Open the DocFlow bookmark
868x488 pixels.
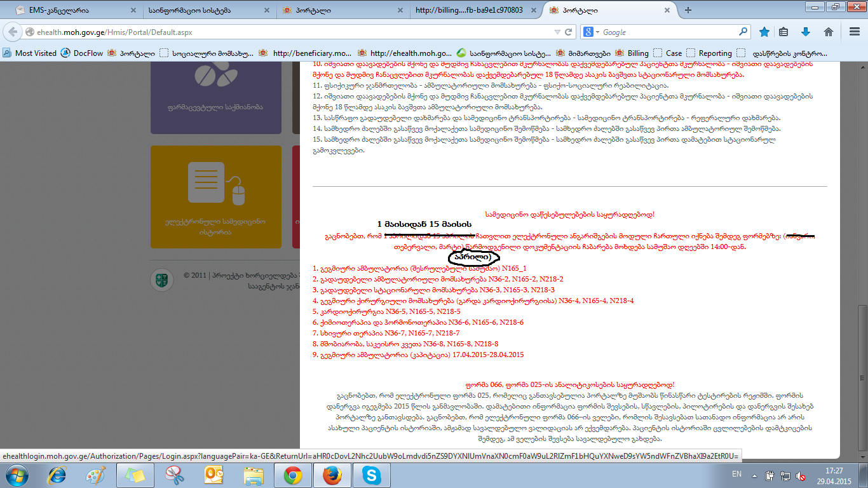(81, 53)
